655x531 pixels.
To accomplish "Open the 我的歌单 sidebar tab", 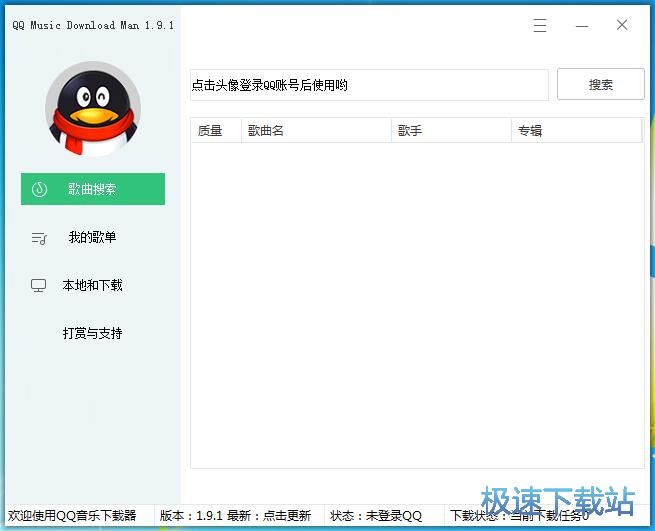I will [x=93, y=237].
